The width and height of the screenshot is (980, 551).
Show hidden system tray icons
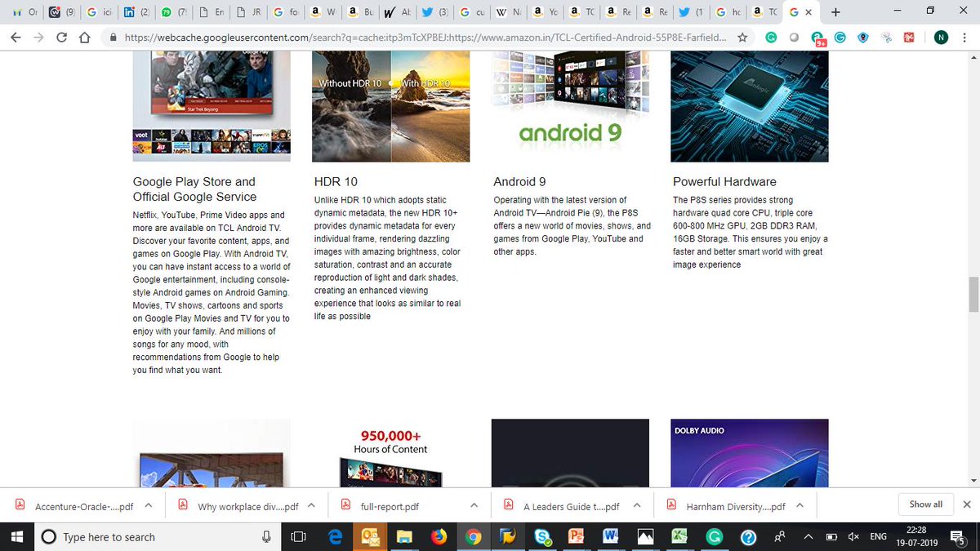(x=808, y=536)
